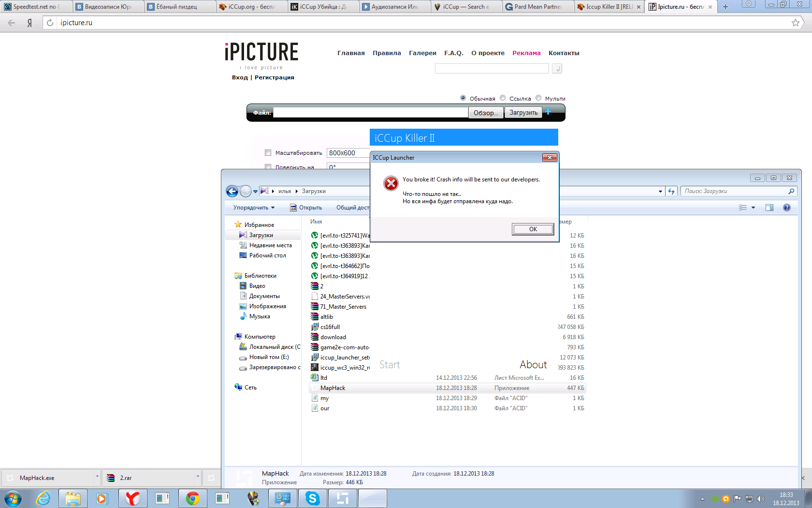The width and height of the screenshot is (812, 508).
Task: Close the ICCup Launcher error dialog
Action: click(x=550, y=158)
